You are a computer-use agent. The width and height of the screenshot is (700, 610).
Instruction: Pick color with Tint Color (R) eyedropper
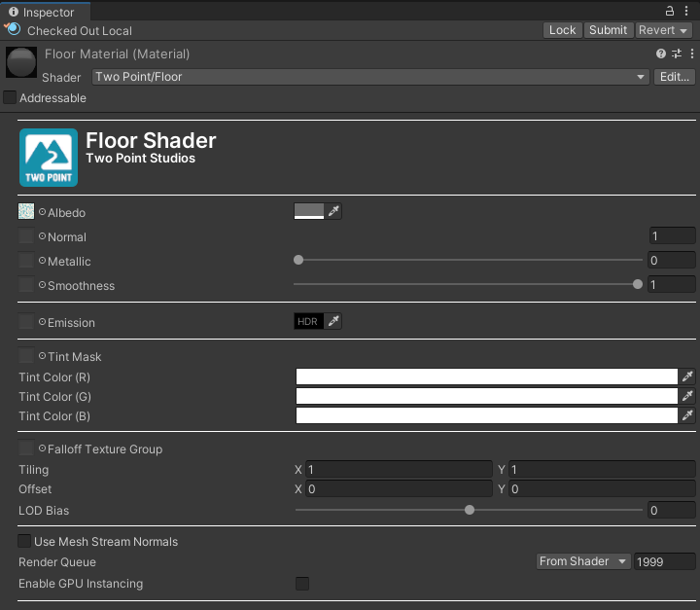tap(687, 377)
